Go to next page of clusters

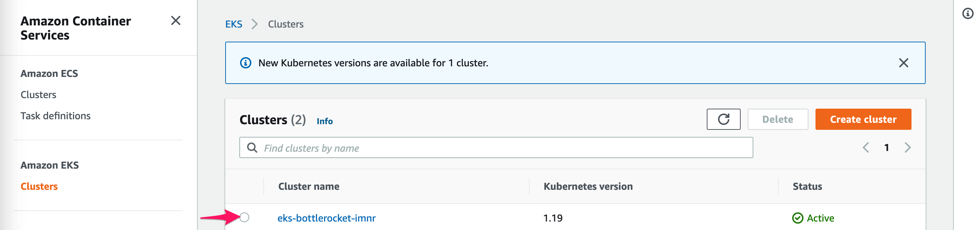[x=907, y=147]
